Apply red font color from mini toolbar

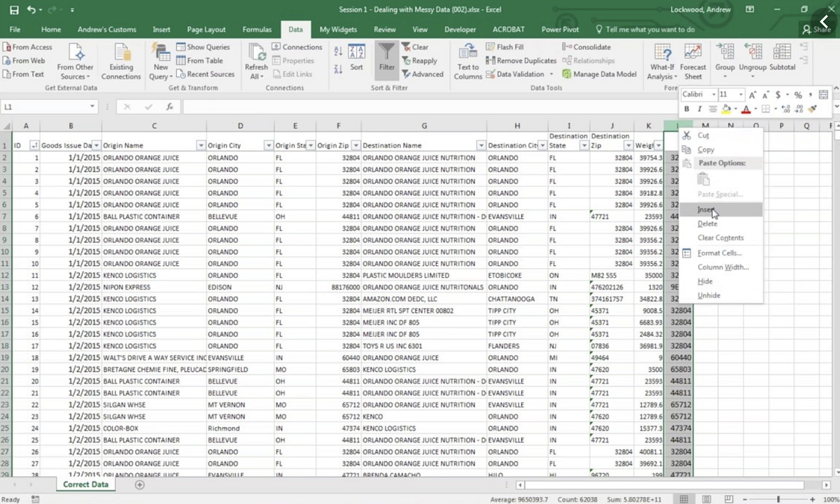point(745,108)
